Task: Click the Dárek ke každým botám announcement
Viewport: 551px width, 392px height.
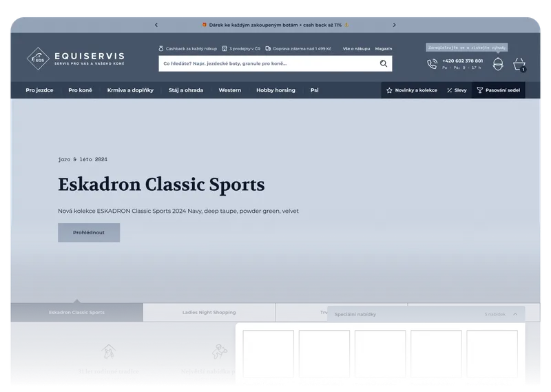Action: tap(275, 25)
